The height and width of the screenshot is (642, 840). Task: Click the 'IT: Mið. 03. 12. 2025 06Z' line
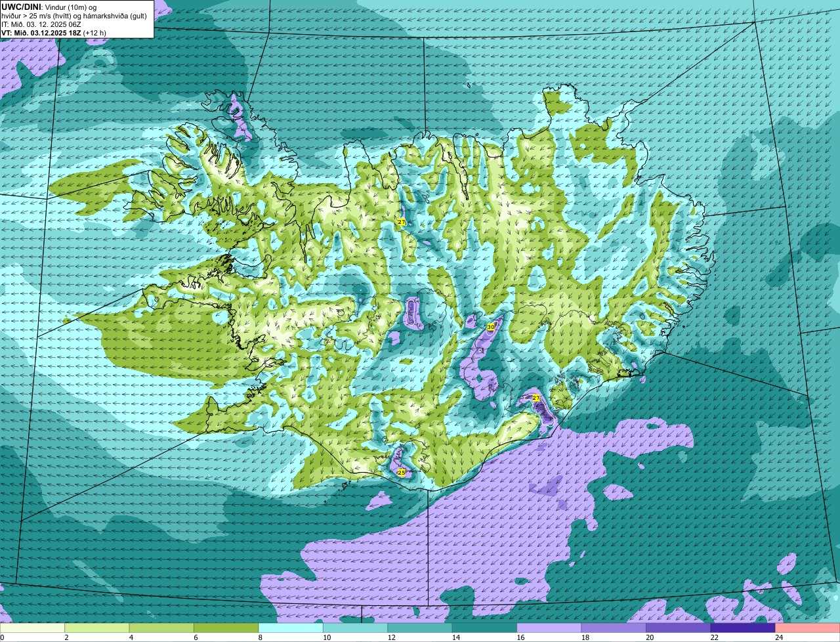tap(41, 24)
